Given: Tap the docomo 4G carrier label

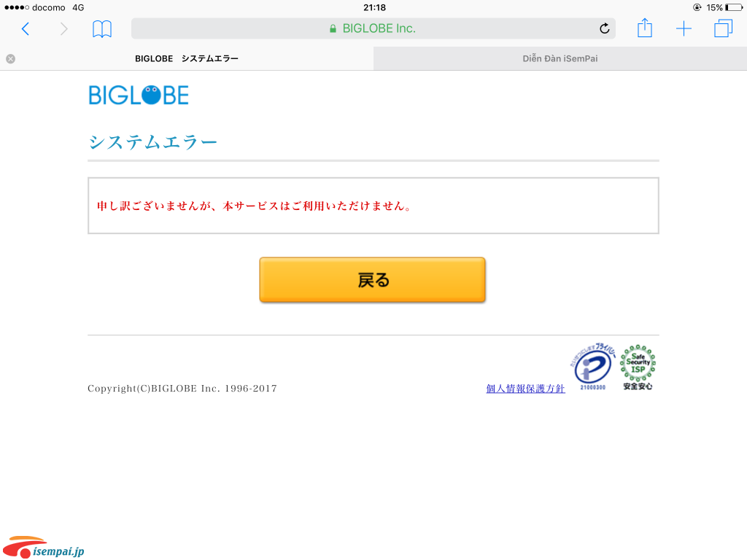Looking at the screenshot, I should (44, 7).
